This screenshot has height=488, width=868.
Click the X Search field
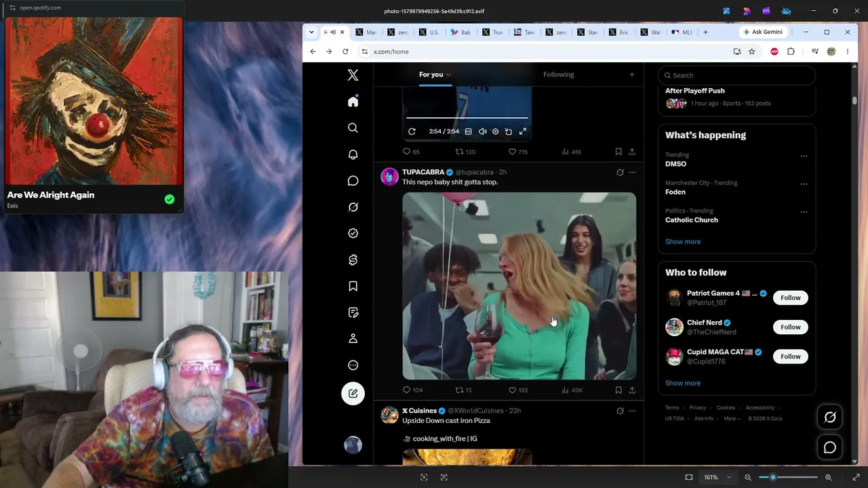(736, 75)
